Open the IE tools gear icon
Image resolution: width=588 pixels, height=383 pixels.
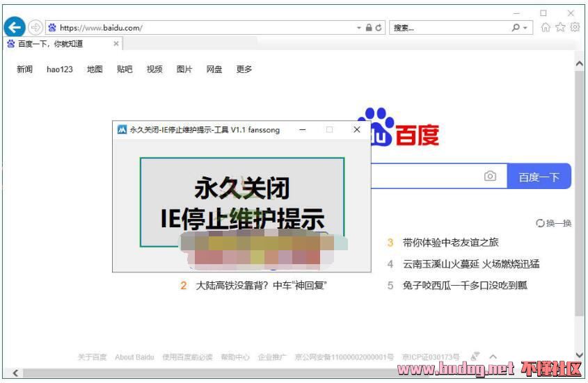coord(575,27)
